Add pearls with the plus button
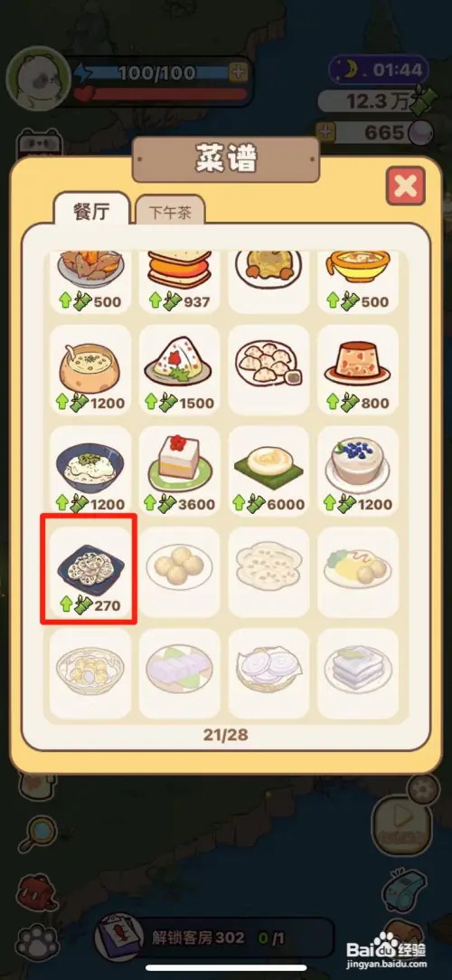The image size is (452, 980). pos(325,132)
